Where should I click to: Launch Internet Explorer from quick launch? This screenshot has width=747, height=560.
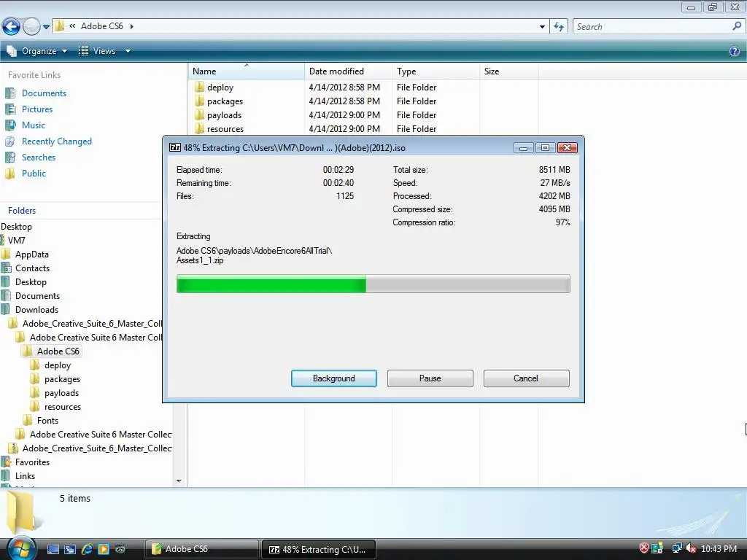(x=87, y=549)
